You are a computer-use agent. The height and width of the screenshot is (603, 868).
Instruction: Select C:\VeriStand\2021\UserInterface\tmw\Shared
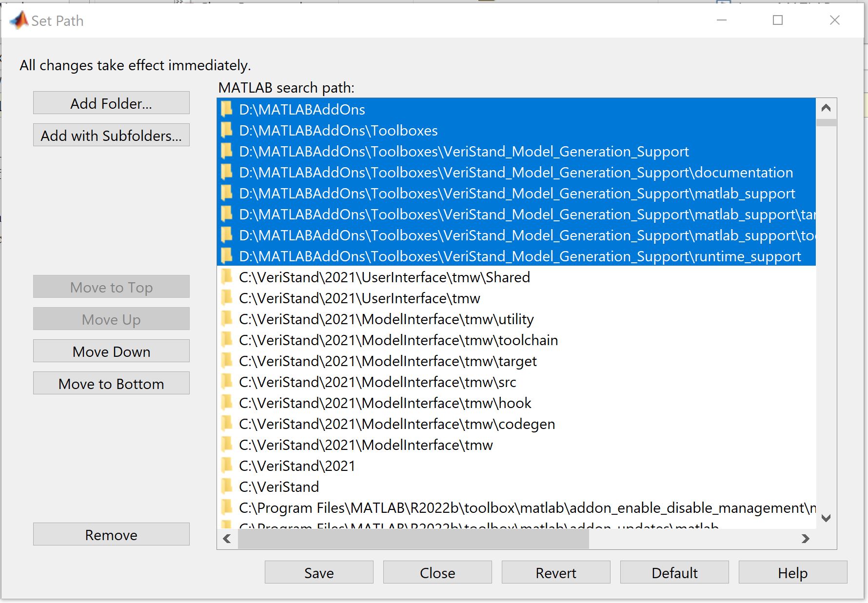coord(516,277)
